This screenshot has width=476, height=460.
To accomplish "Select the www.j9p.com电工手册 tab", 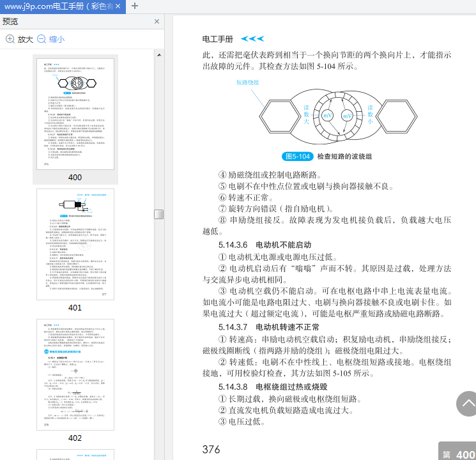I will pos(63,6).
